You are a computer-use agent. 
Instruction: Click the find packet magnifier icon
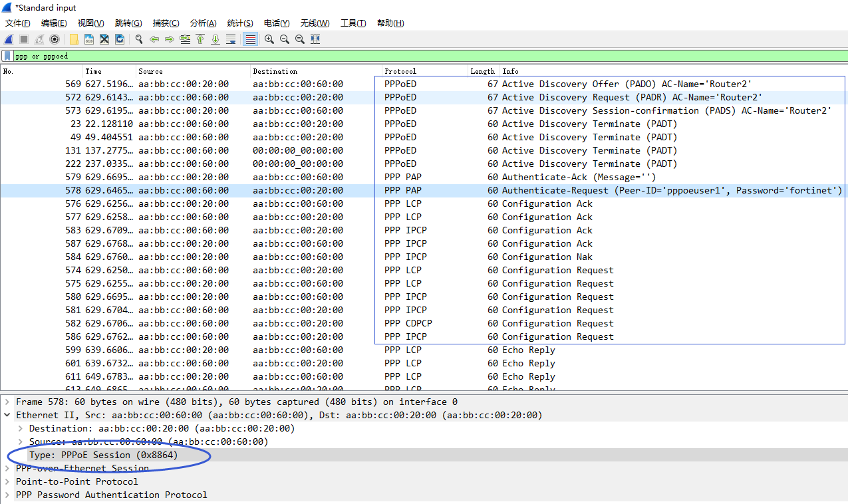(x=139, y=39)
